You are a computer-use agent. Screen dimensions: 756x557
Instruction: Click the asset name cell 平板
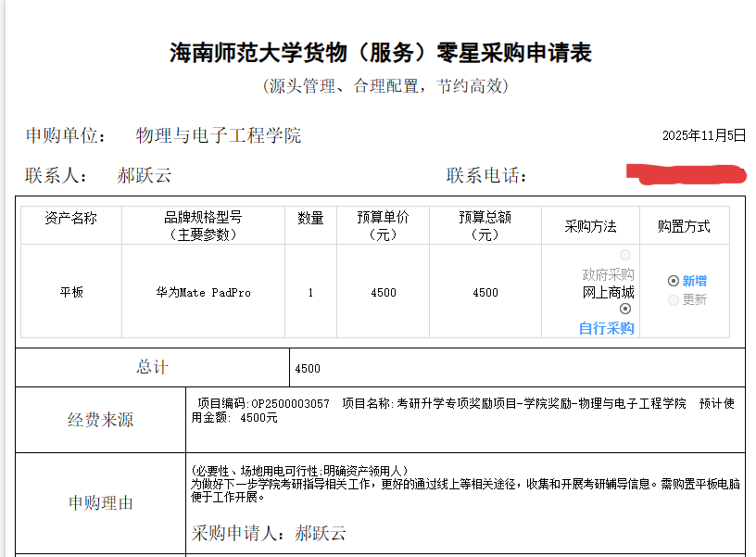point(71,292)
